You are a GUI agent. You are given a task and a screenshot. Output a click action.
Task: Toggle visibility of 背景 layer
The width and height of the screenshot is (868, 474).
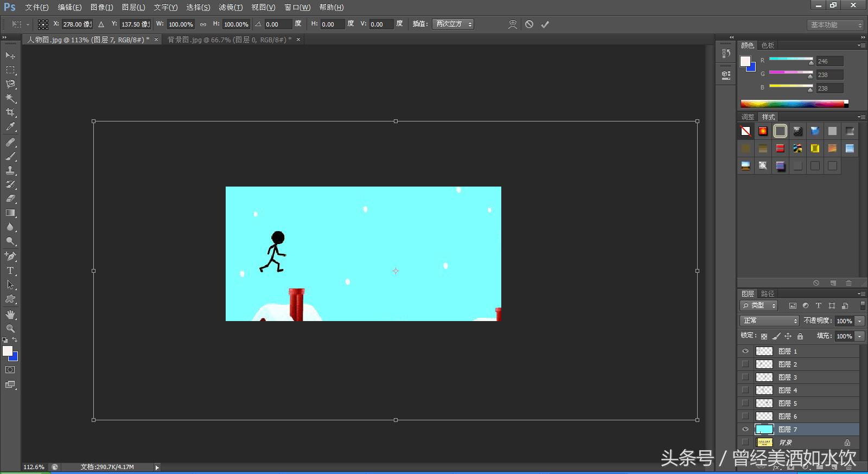[745, 442]
